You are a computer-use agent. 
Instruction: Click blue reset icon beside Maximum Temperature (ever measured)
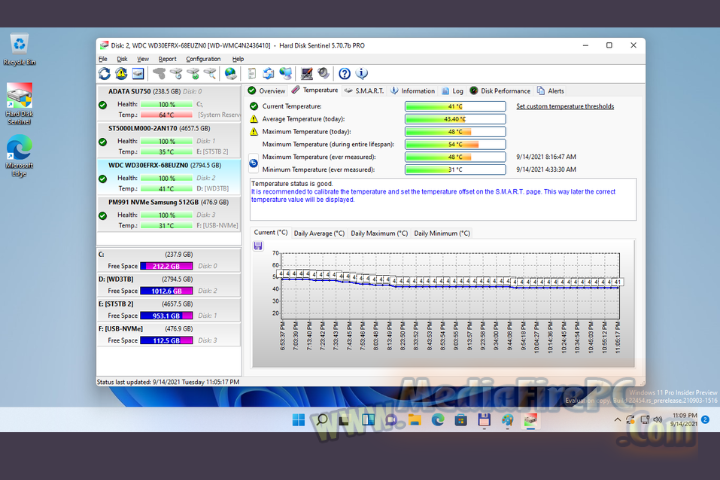[253, 163]
